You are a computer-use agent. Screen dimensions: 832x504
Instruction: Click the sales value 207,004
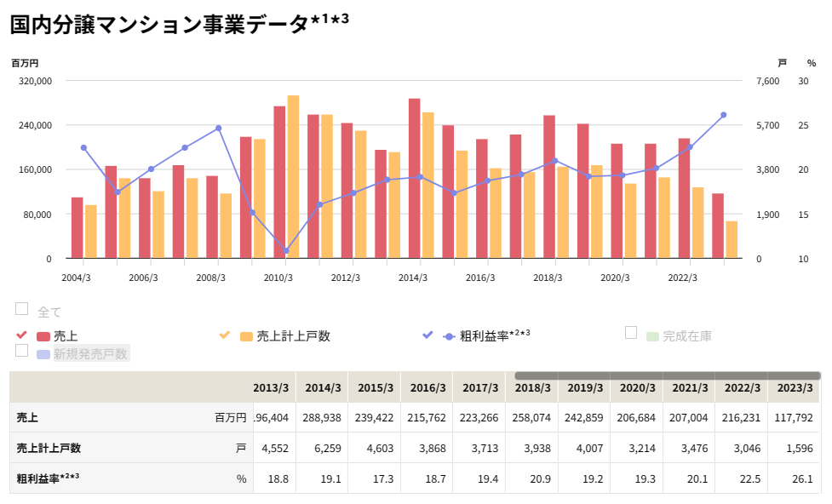tap(689, 417)
